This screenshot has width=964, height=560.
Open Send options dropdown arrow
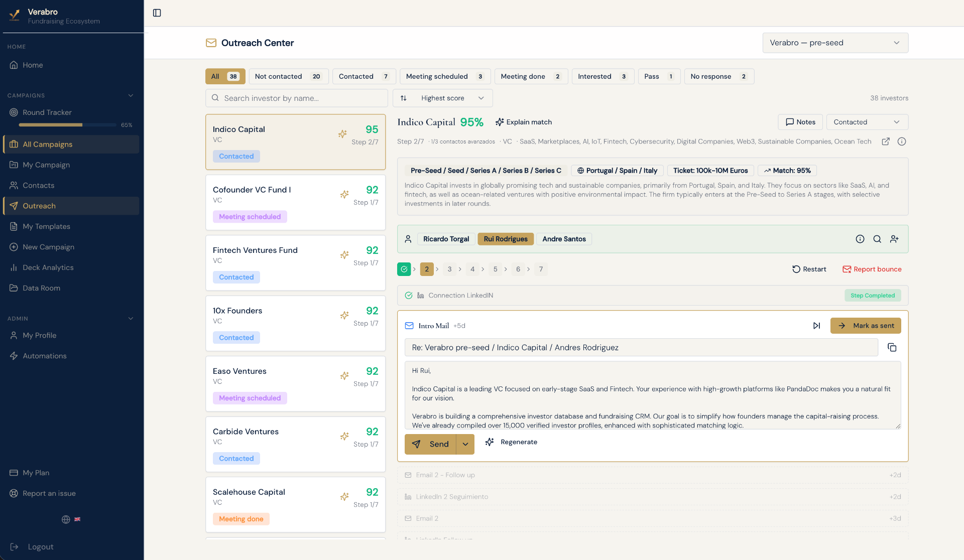465,444
